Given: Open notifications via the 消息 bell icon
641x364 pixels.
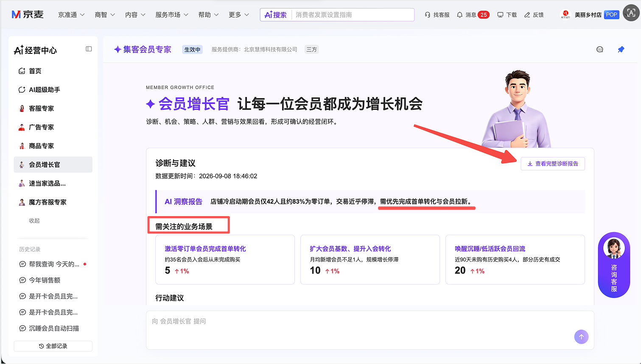Looking at the screenshot, I should pyautogui.click(x=460, y=15).
